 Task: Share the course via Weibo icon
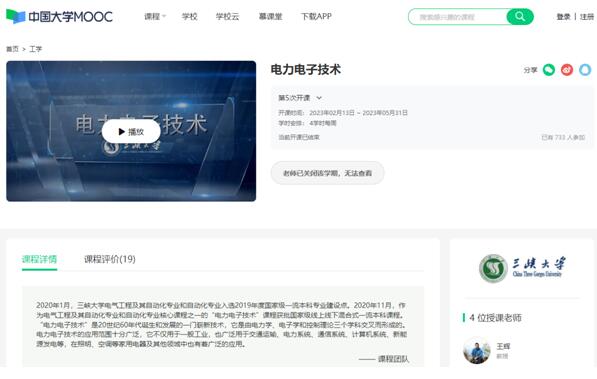point(567,70)
